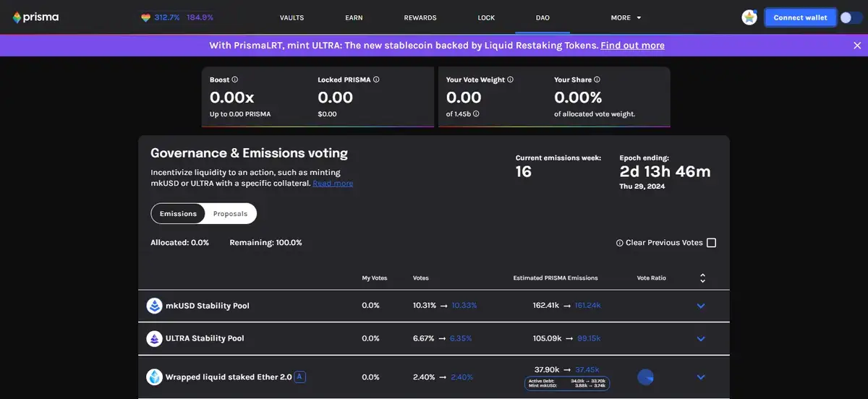Image resolution: width=868 pixels, height=399 pixels.
Task: Open the VAULTS navigation tab
Action: [292, 17]
